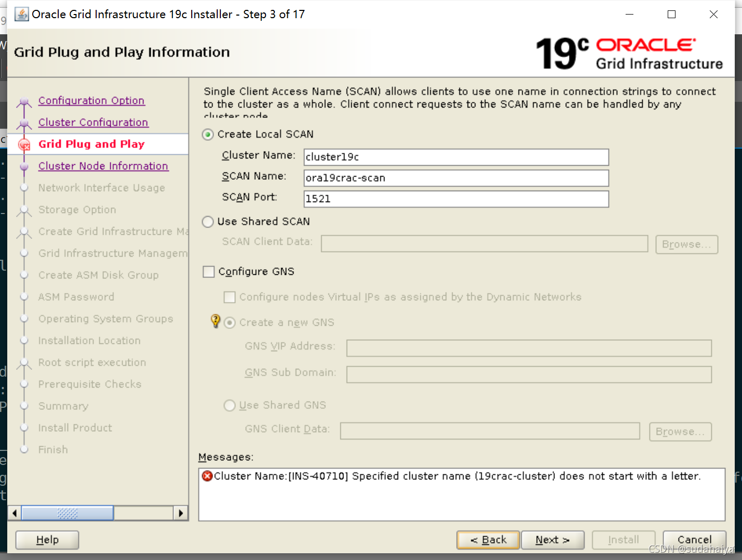The image size is (742, 560).
Task: Toggle Configure nodes Virtual IPs checkbox
Action: [x=229, y=297]
